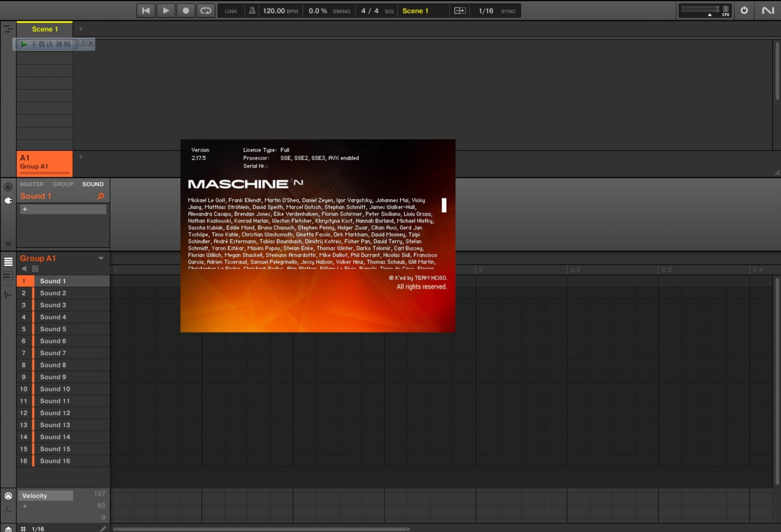Open the 1/16 step grid dropdown
The width and height of the screenshot is (781, 532).
[x=38, y=529]
